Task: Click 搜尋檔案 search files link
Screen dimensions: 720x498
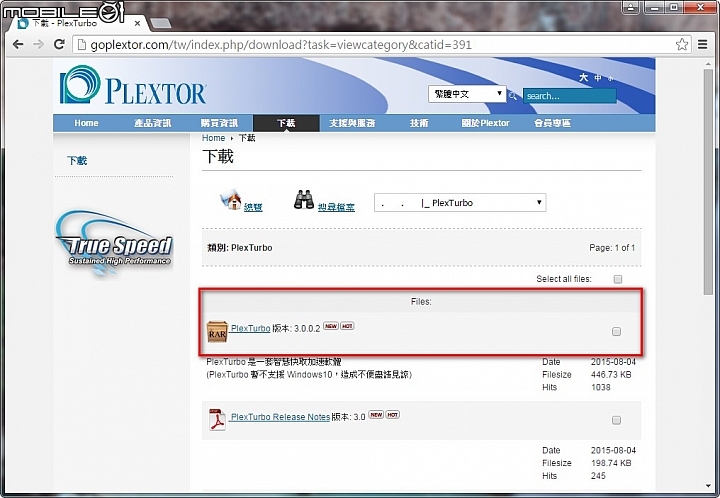Action: tap(336, 207)
